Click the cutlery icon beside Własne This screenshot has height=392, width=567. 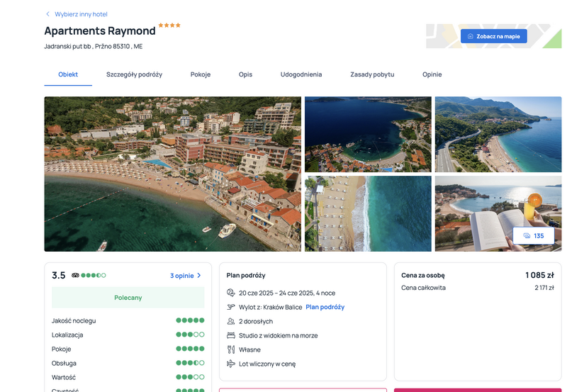tap(231, 349)
